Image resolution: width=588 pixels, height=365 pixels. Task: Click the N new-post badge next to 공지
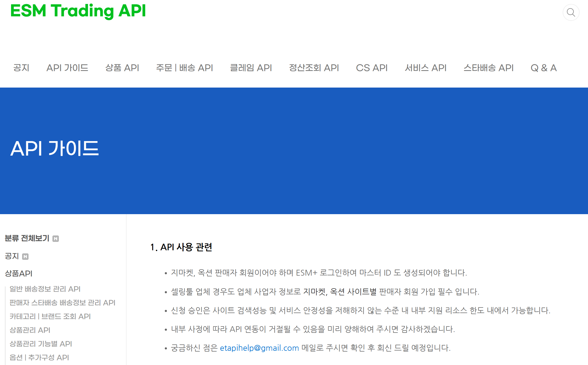point(25,256)
